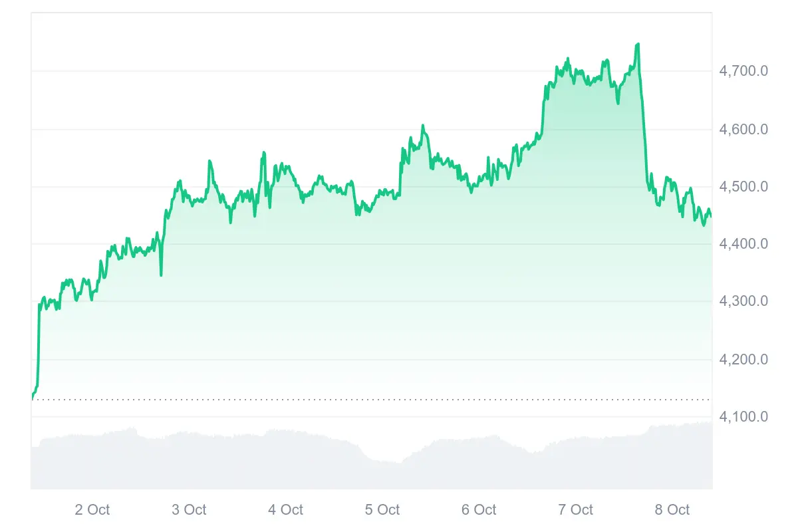Click the 4,100.0 price level label
Viewport: 798px width, 532px height.
click(x=743, y=417)
